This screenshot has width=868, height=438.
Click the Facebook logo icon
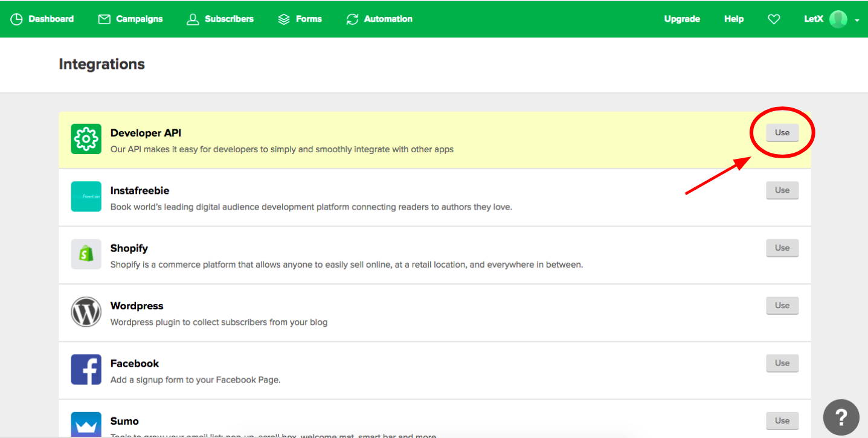tap(86, 370)
